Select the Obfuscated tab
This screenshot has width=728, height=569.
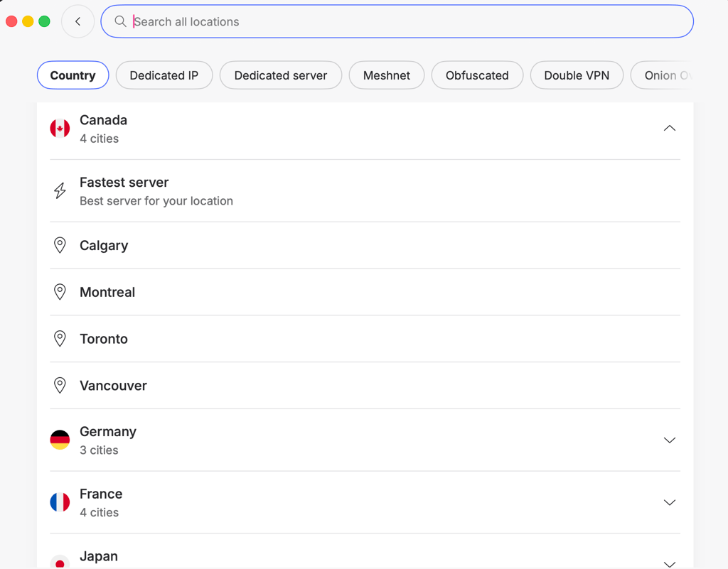coord(477,75)
